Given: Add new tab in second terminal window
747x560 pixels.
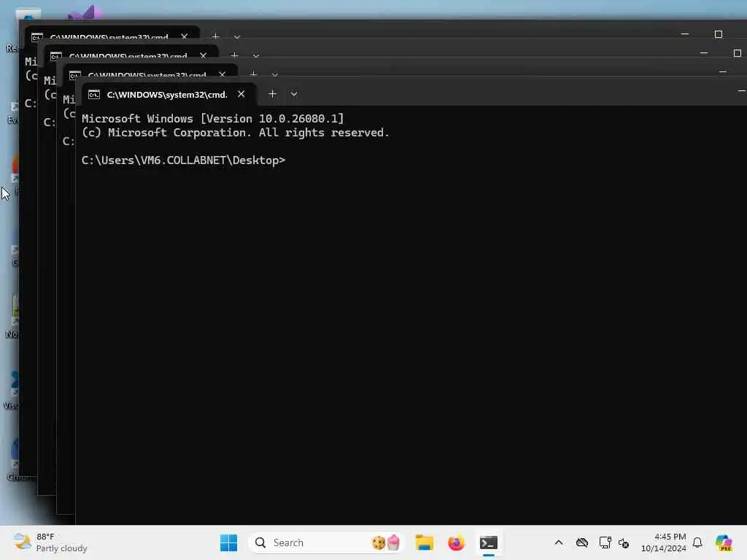Looking at the screenshot, I should click(253, 74).
